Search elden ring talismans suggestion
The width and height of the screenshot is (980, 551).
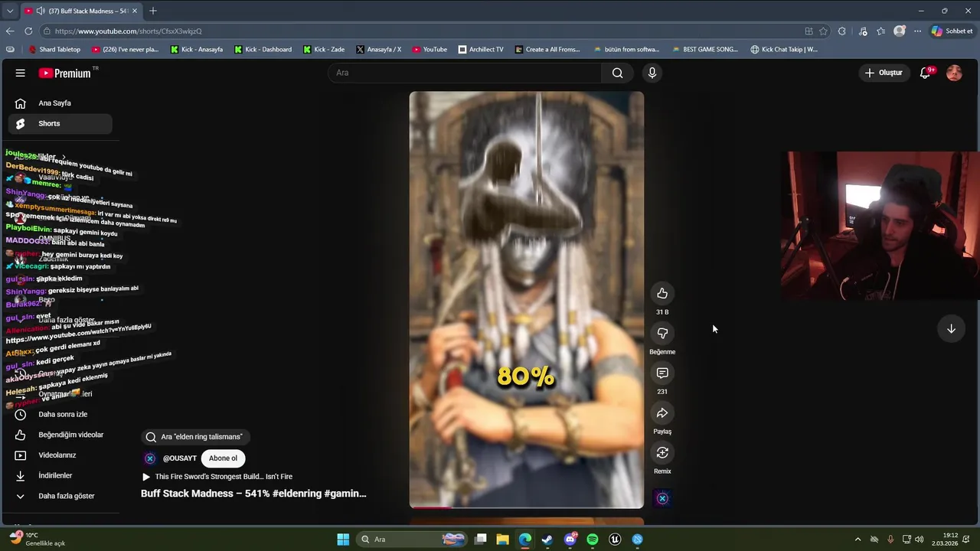pos(194,437)
